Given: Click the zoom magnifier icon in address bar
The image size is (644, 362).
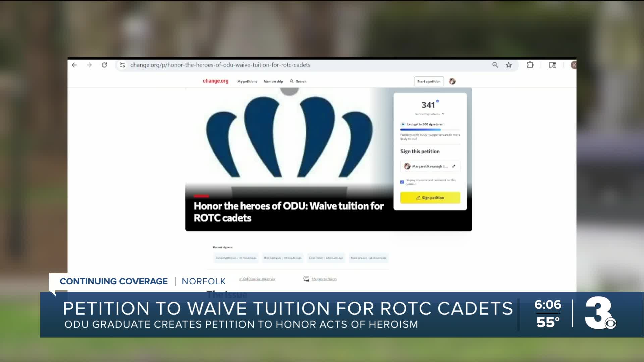Looking at the screenshot, I should (x=495, y=65).
